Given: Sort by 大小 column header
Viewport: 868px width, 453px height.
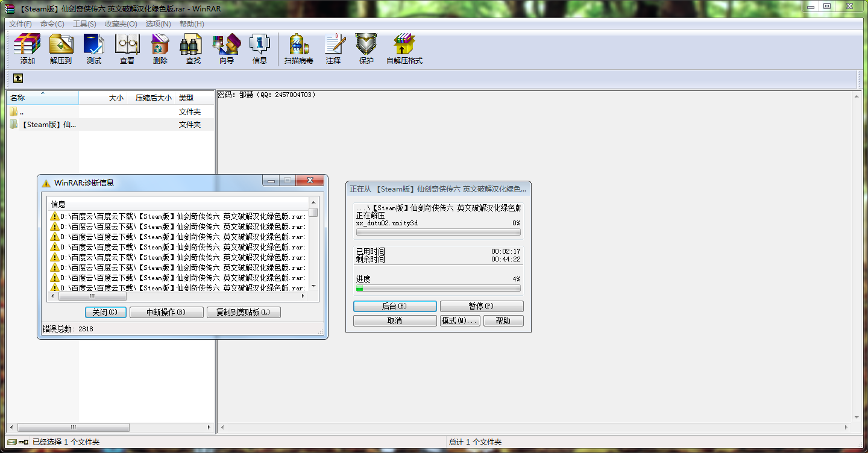Looking at the screenshot, I should coord(102,98).
